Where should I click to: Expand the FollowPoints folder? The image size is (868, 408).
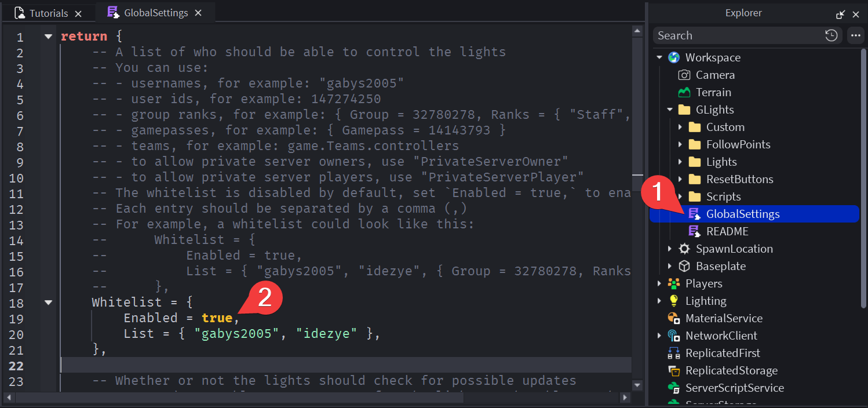(680, 144)
